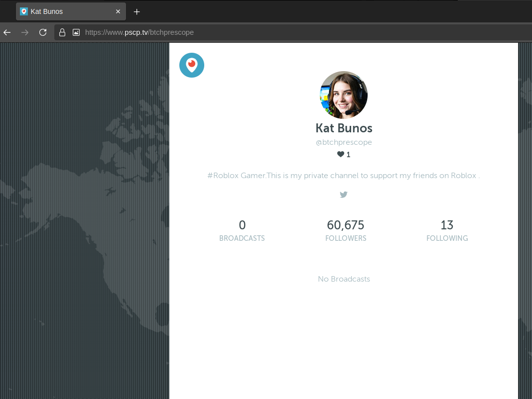Open a new tab with plus button
This screenshot has width=532, height=399.
[137, 11]
